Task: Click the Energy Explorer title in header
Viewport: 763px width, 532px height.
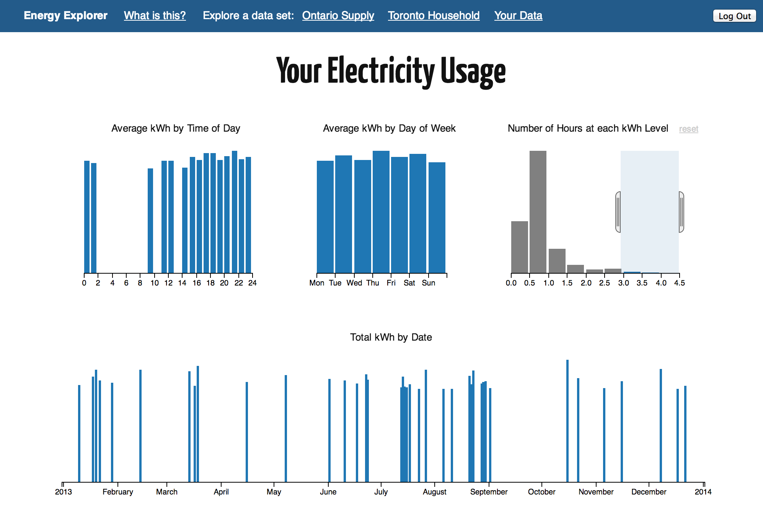Action: (x=65, y=16)
